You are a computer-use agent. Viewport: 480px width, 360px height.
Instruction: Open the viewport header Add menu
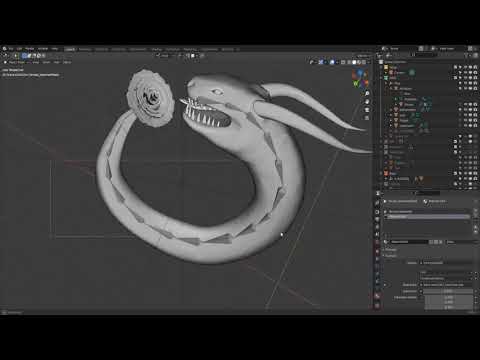(57, 62)
